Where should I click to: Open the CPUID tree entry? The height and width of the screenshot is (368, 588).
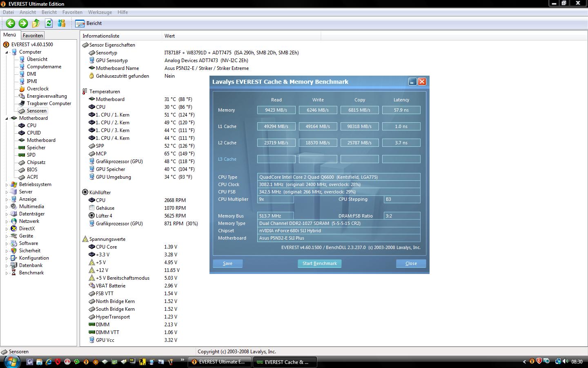point(33,133)
